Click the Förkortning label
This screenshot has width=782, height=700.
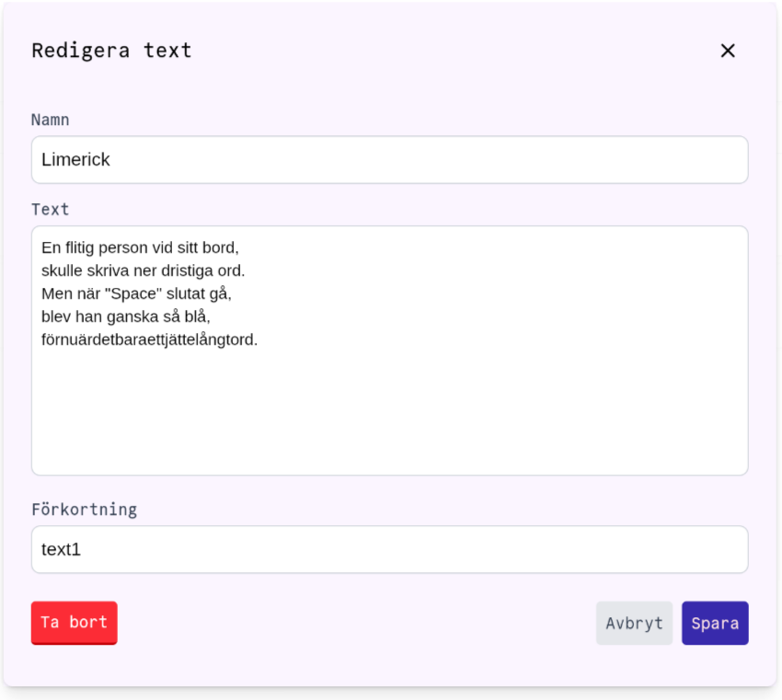pyautogui.click(x=85, y=510)
